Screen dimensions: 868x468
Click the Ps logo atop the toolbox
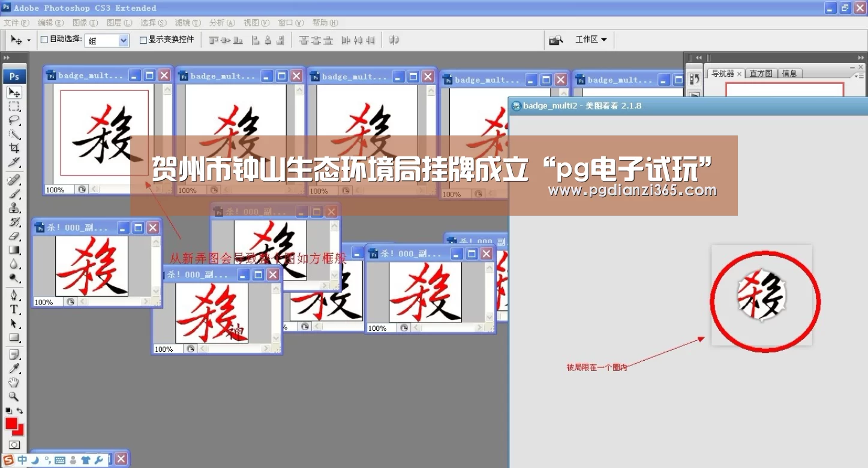coord(14,76)
